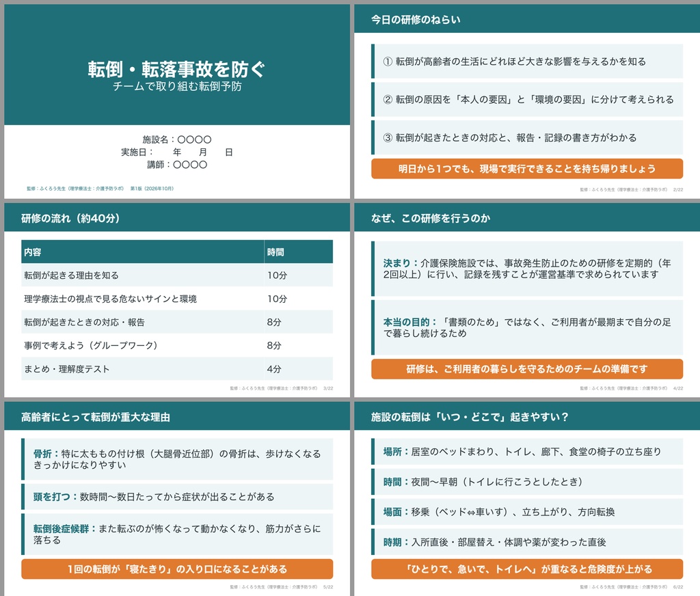
Task: Select goal ③ 転倒が起きたときの対応と…
Action: pyautogui.click(x=527, y=137)
